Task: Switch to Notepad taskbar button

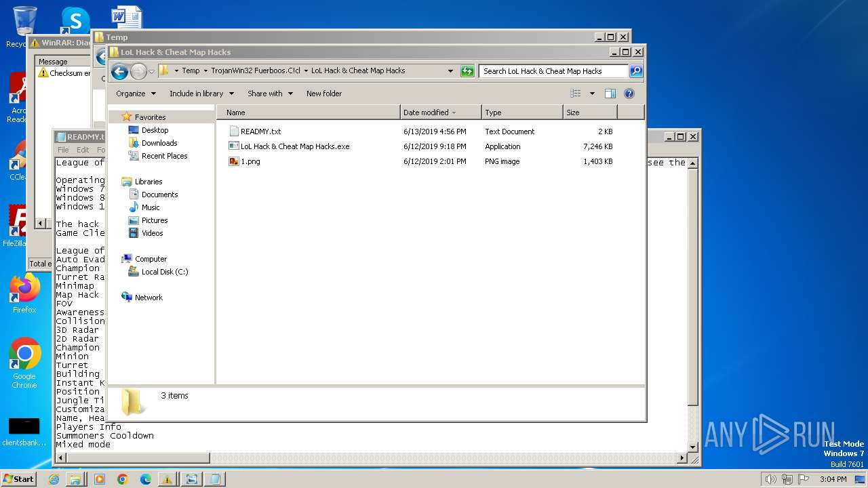Action: point(215,479)
